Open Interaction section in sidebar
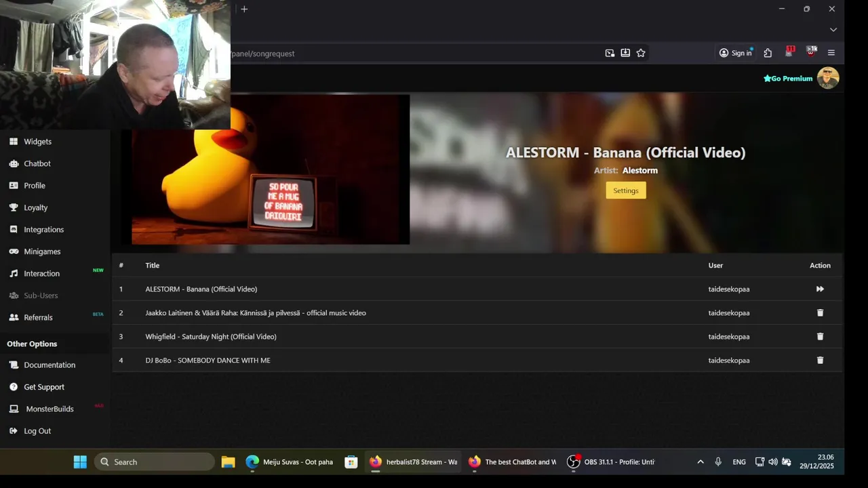868x488 pixels. pyautogui.click(x=41, y=274)
